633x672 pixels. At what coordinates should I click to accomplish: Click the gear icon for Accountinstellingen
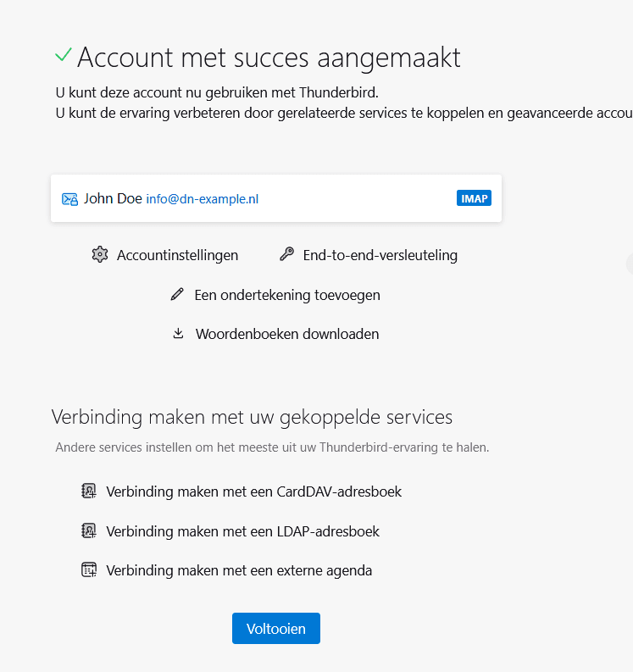[x=100, y=254]
